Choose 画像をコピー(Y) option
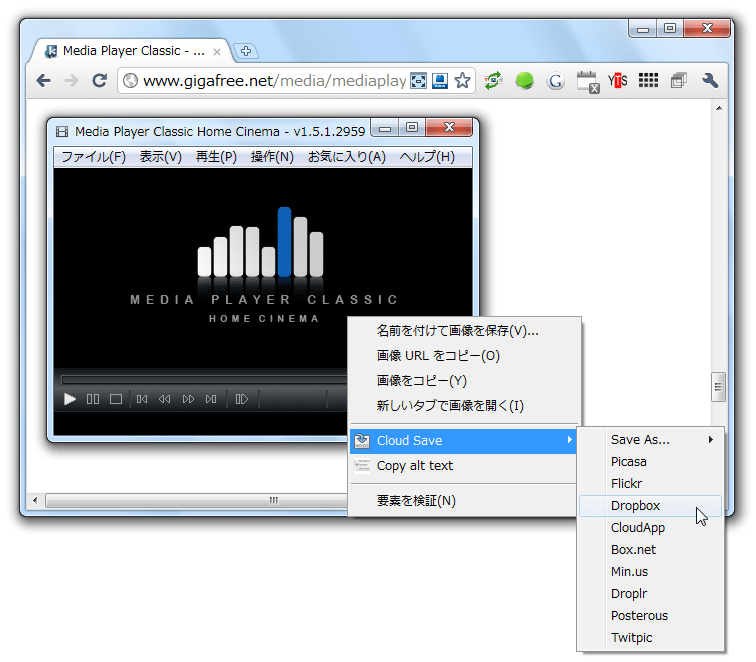The width and height of the screenshot is (756, 662). 464,381
